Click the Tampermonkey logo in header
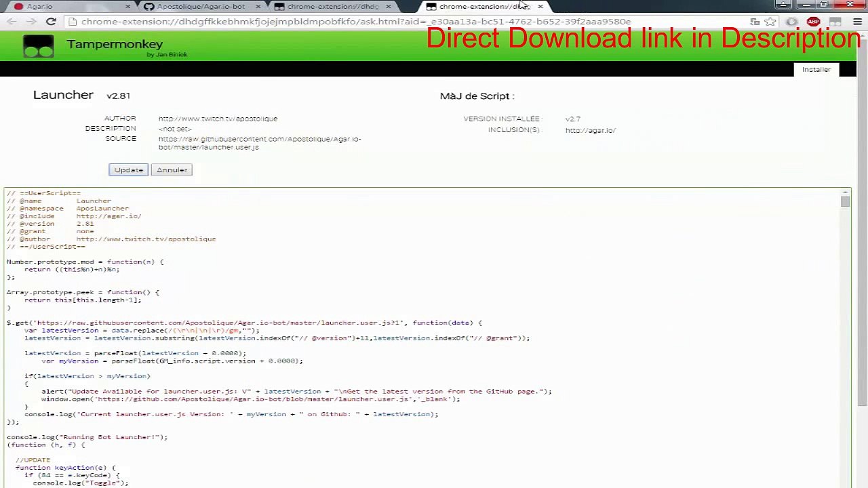The height and width of the screenshot is (488, 868). click(x=38, y=47)
